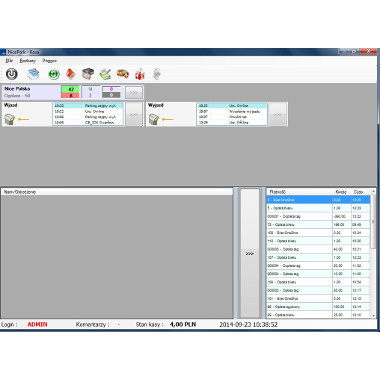Open the dark printer device icon
380x380 pixels.
point(88,74)
